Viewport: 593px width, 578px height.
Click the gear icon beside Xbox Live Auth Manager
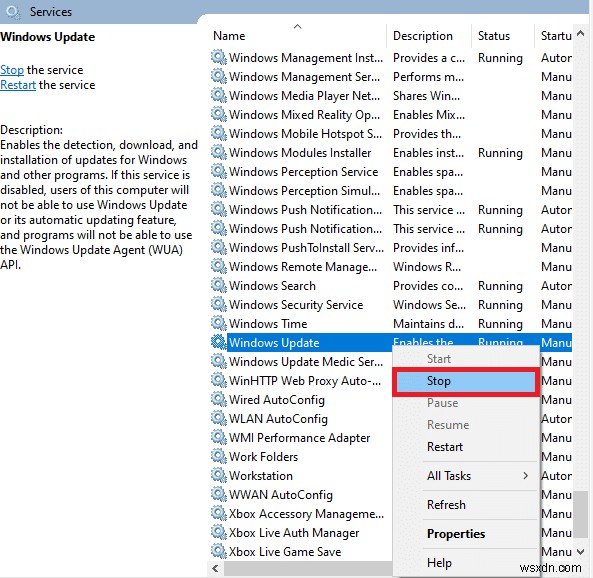pos(219,532)
